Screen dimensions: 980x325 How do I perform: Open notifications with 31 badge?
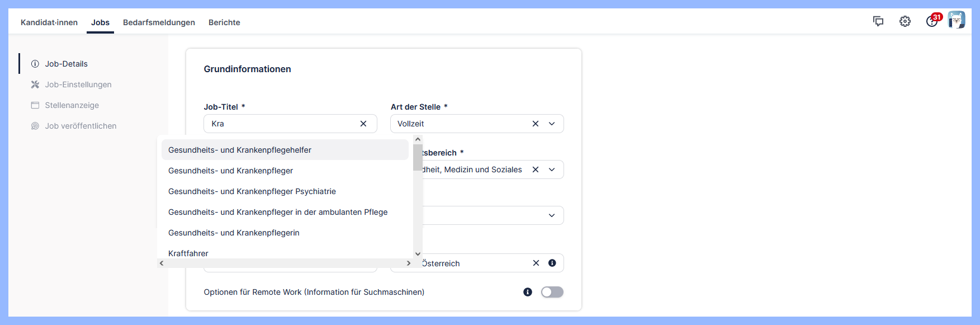(932, 21)
